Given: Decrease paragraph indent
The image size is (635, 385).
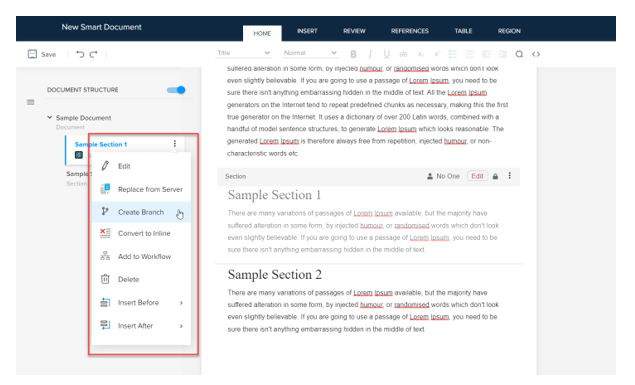Looking at the screenshot, I should pyautogui.click(x=486, y=54).
